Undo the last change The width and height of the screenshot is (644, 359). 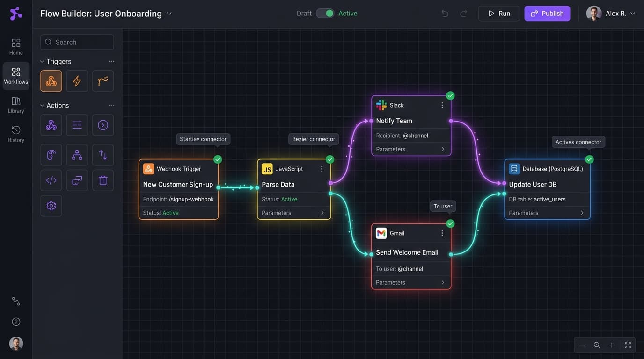coord(445,14)
